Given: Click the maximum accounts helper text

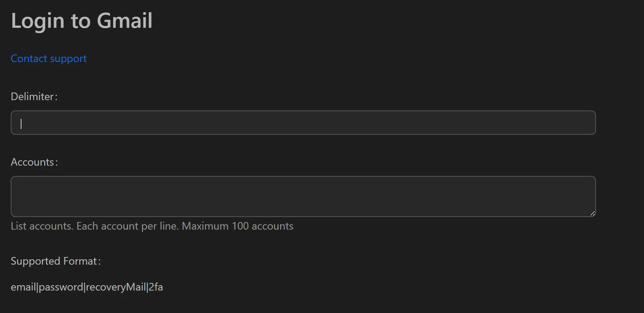Looking at the screenshot, I should pos(152,226).
